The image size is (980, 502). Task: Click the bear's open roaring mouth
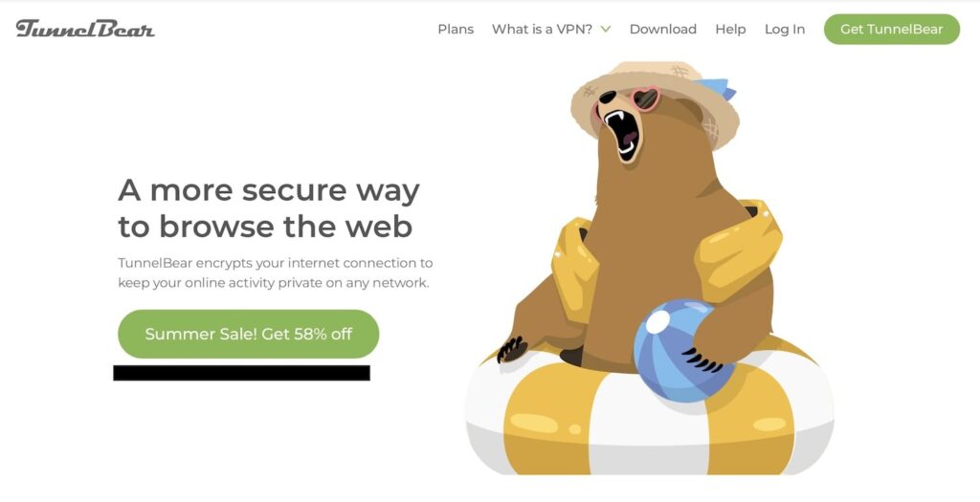click(621, 132)
